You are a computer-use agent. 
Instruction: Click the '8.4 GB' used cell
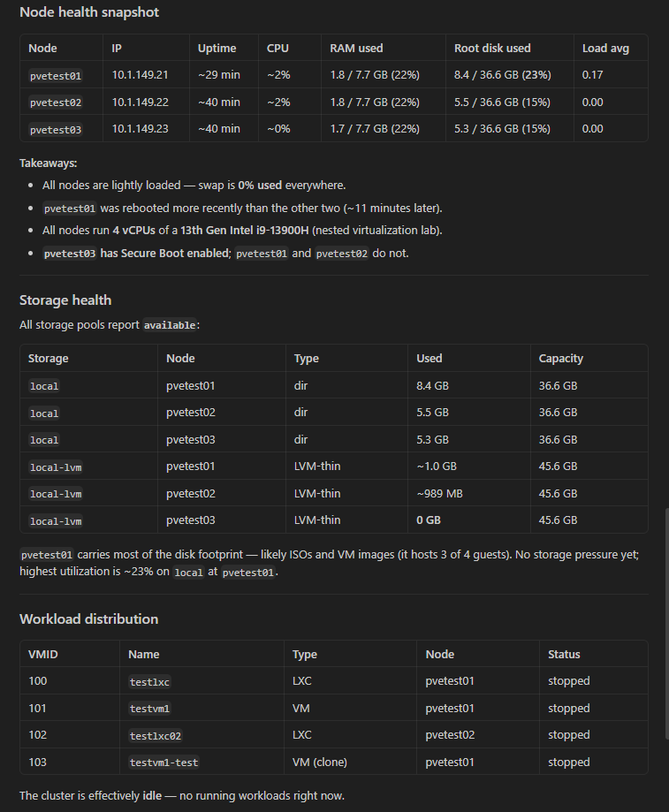pos(432,386)
